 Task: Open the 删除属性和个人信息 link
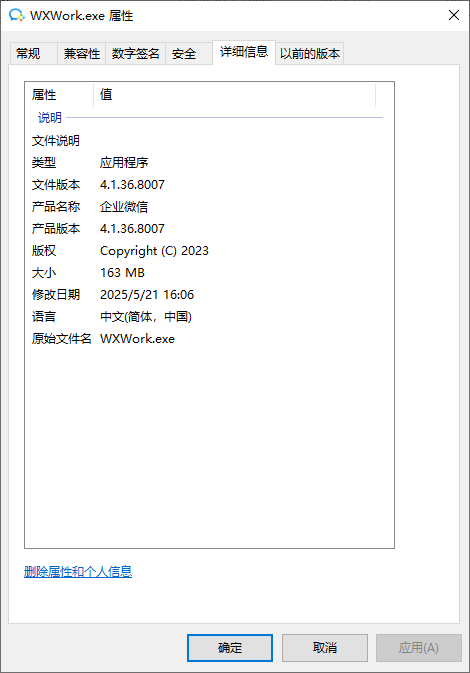point(78,571)
